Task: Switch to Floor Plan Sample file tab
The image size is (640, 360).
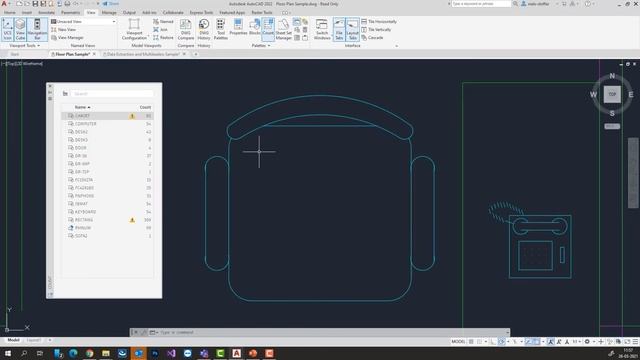Action: 73,54
